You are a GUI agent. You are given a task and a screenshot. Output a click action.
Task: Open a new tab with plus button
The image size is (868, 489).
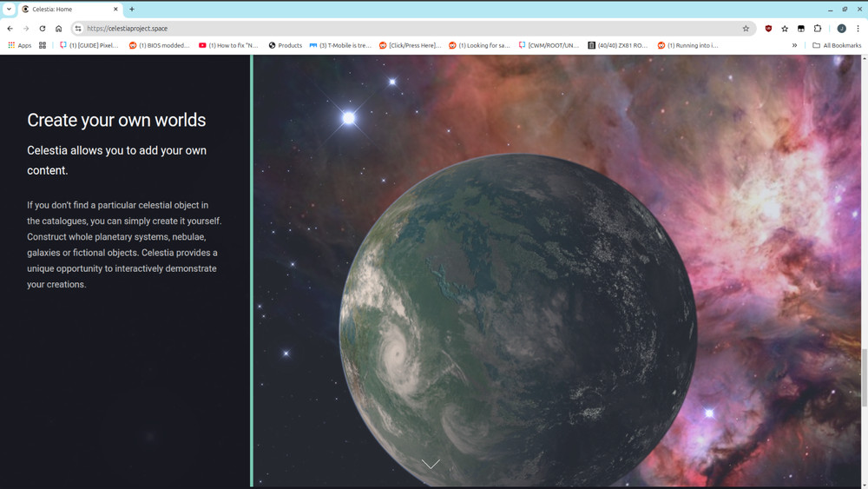click(x=132, y=9)
